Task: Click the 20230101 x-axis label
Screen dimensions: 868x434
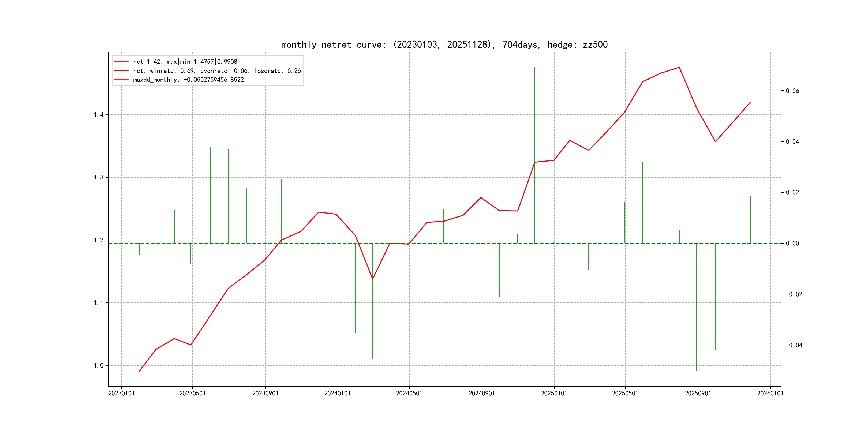Action: (x=121, y=394)
